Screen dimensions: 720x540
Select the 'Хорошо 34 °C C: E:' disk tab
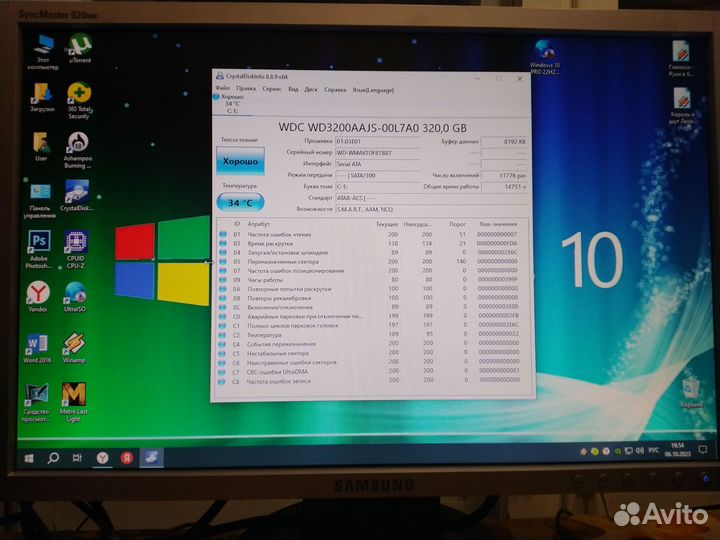[x=232, y=104]
